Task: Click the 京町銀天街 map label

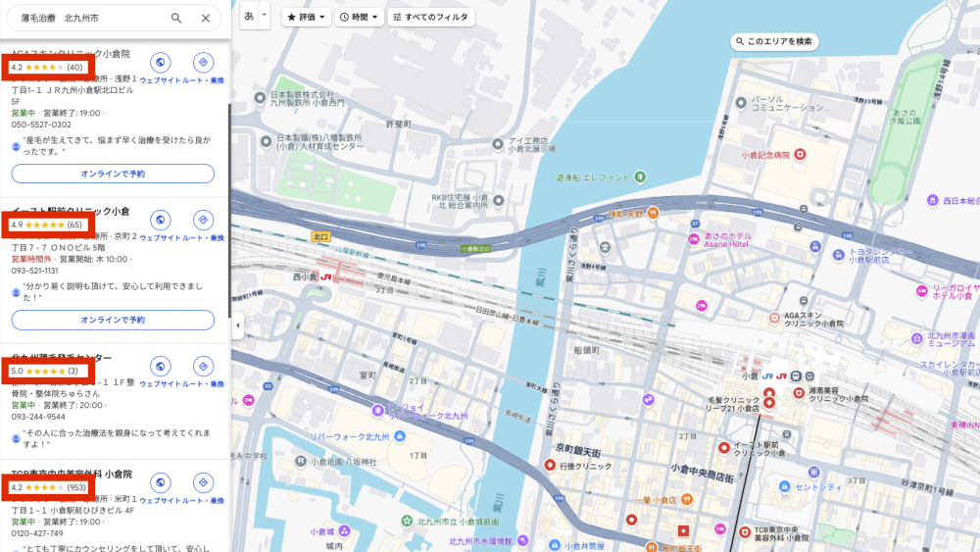Action: click(577, 450)
